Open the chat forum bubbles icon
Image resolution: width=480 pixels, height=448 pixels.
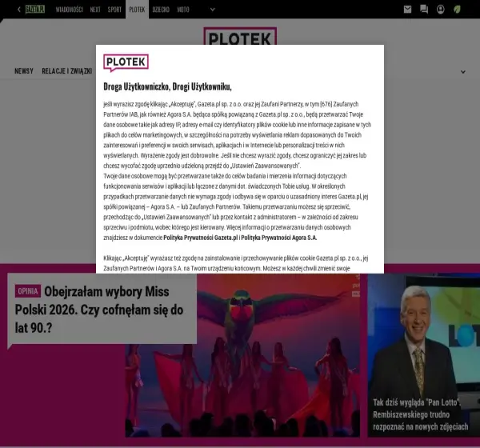(x=424, y=10)
